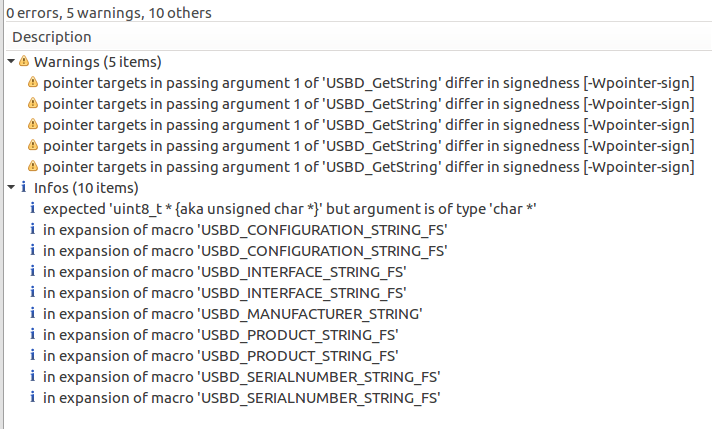Click the last warning's triangle icon
Viewport: 712px width, 429px height.
(33, 167)
